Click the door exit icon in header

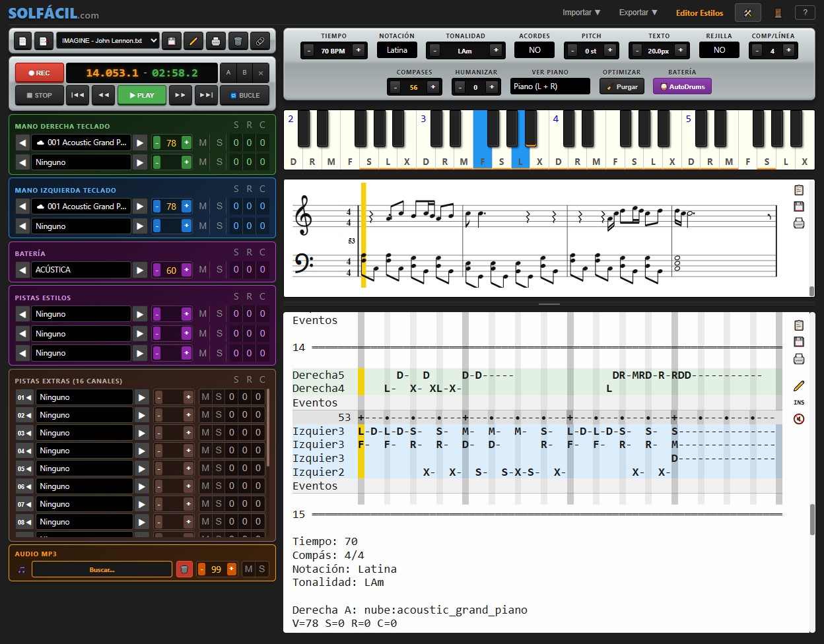tap(778, 13)
